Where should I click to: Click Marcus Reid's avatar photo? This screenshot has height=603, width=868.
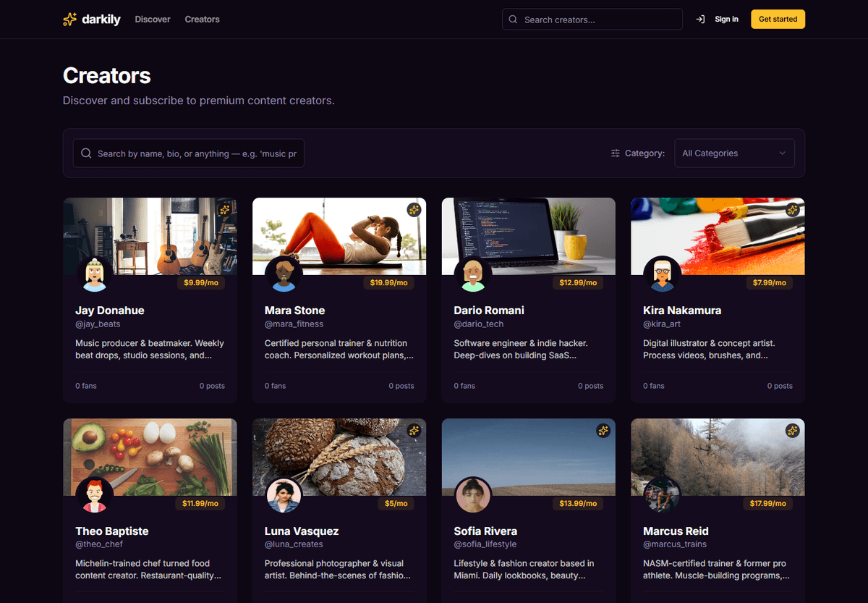click(663, 495)
